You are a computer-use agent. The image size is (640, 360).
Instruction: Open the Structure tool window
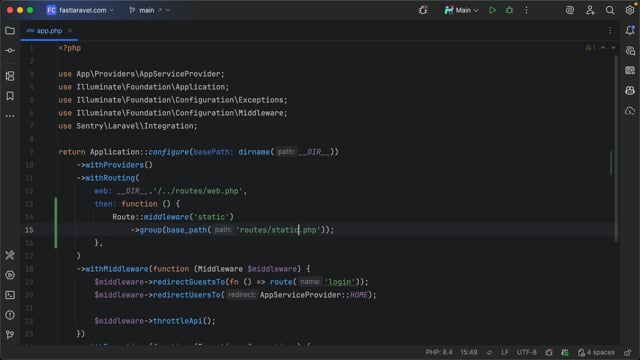point(10,76)
